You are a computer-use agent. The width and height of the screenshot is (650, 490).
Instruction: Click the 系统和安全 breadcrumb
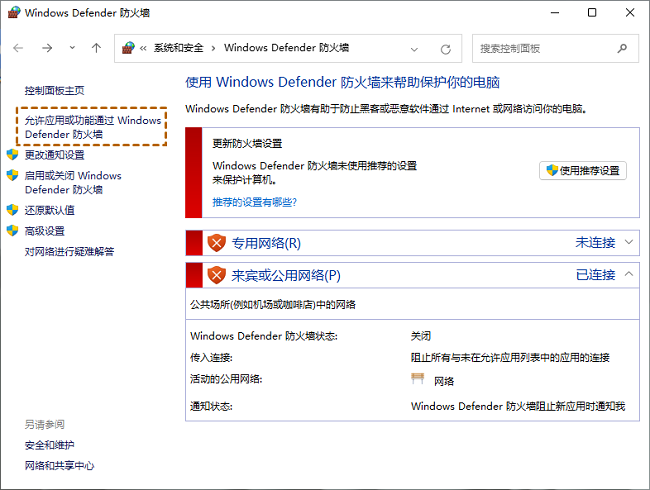coord(182,48)
